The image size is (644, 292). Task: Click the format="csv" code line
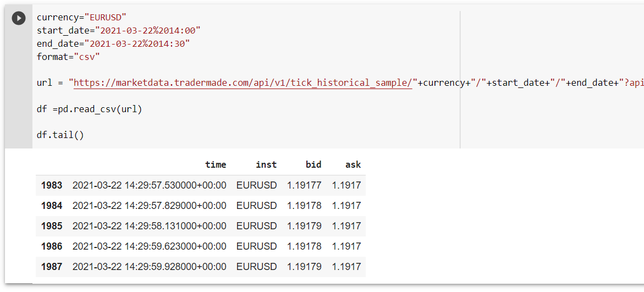click(x=68, y=57)
